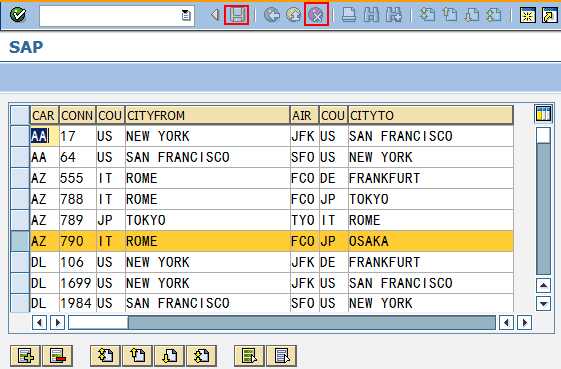Click the right-side horizontal scroll right arrow
Viewport: 561px width, 369px height.
tap(525, 323)
